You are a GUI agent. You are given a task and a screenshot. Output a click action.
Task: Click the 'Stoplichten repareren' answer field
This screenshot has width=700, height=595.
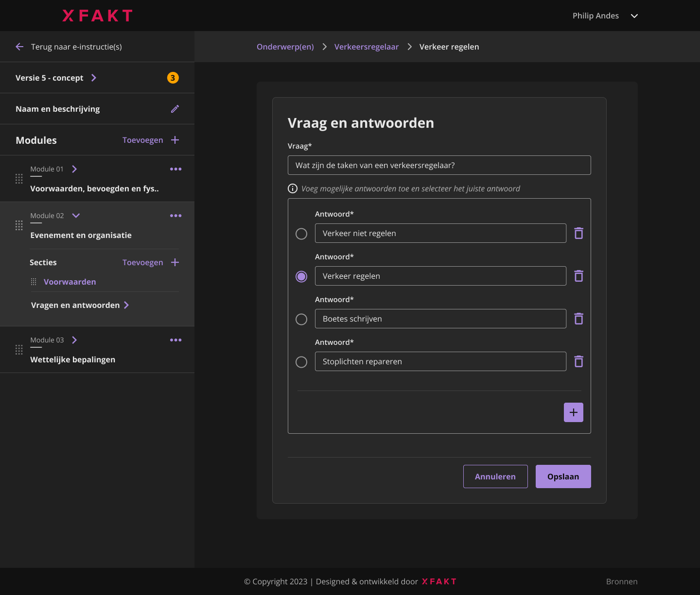[x=440, y=361]
